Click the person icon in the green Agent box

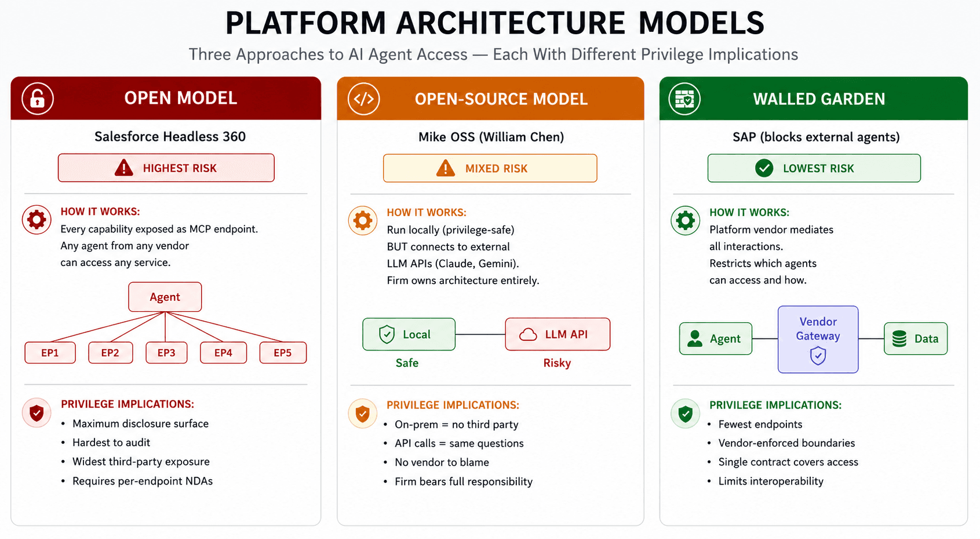point(694,338)
